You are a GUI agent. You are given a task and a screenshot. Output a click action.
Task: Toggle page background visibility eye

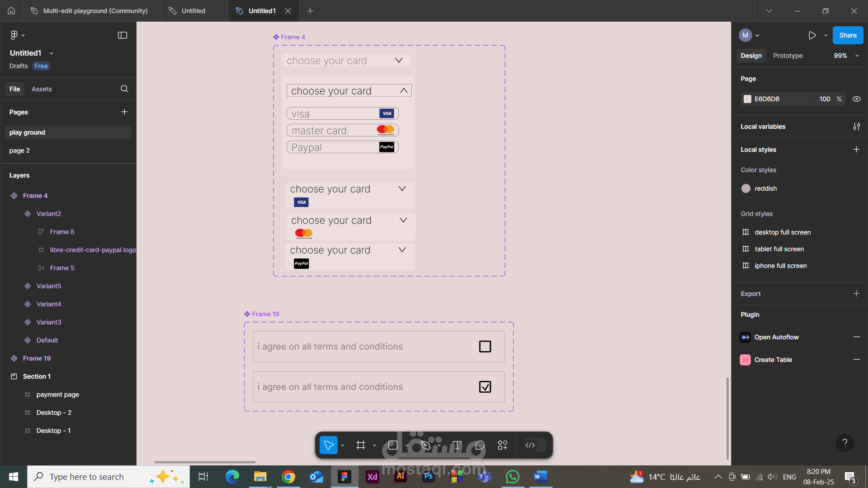[856, 99]
